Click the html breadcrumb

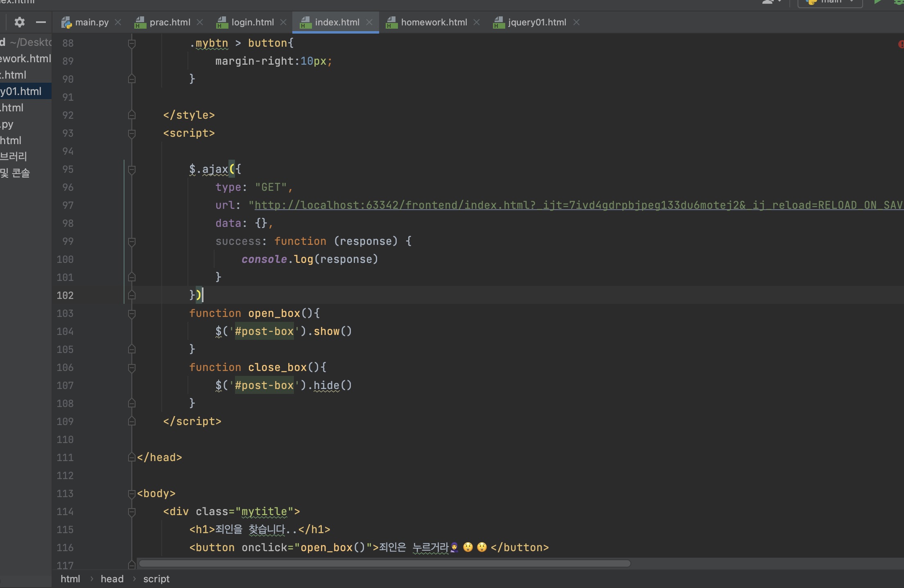point(70,579)
